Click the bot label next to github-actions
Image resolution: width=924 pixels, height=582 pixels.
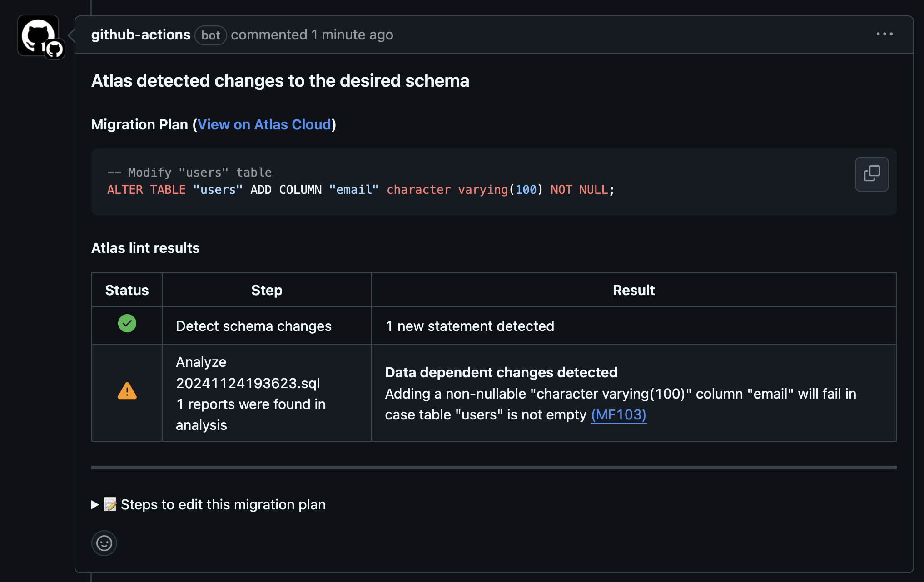pyautogui.click(x=210, y=35)
